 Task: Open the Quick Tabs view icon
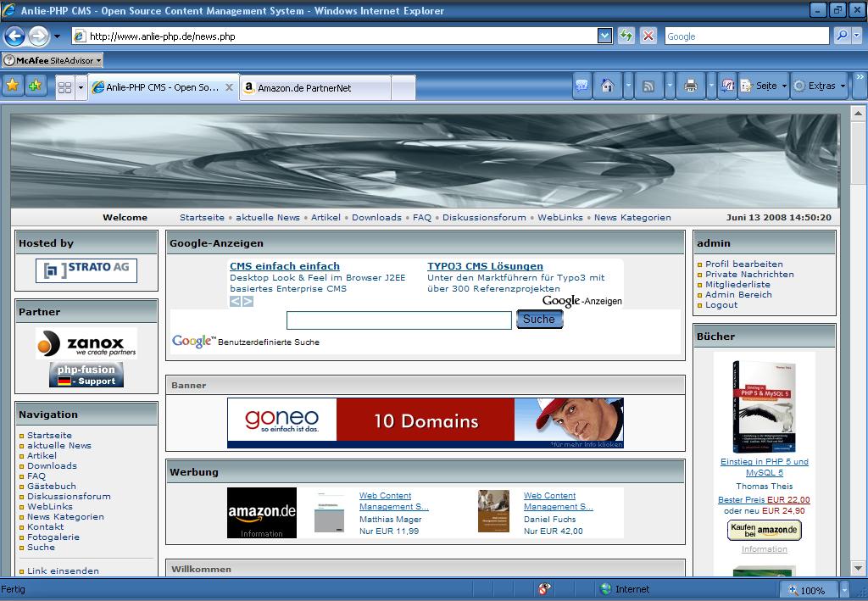(x=64, y=87)
